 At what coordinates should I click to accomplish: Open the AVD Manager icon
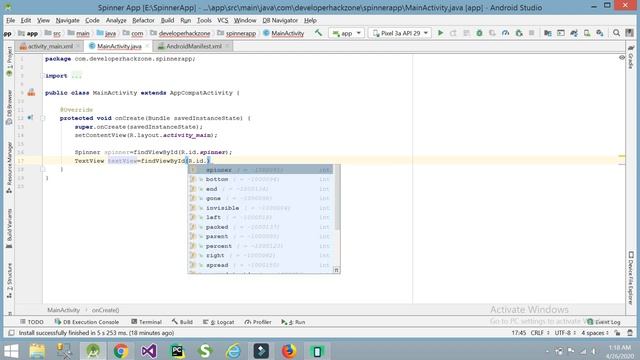587,33
